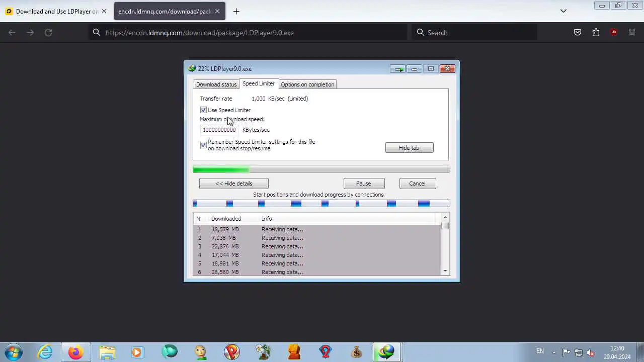The width and height of the screenshot is (644, 362).
Task: Click the Hide details button
Action: pos(234,184)
